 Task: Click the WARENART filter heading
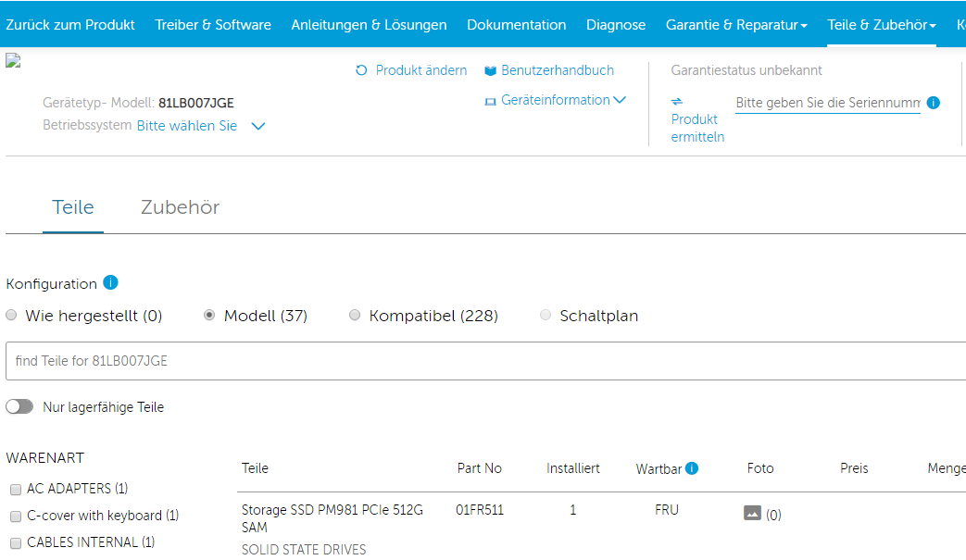click(45, 458)
